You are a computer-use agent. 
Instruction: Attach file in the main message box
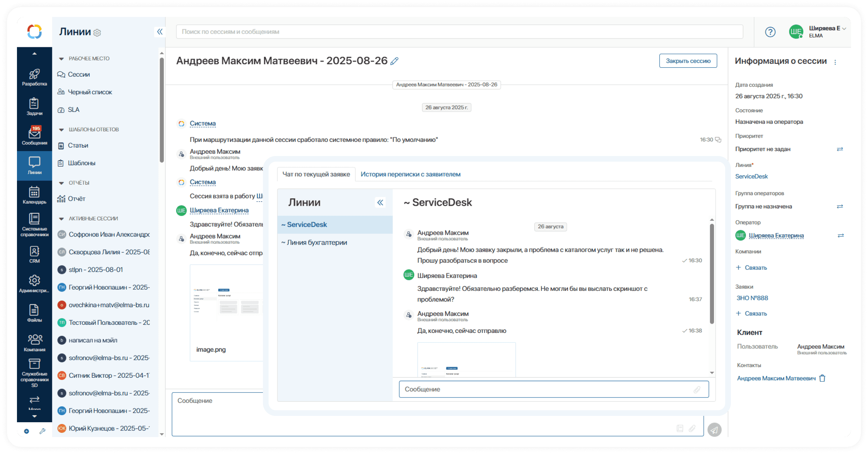point(692,428)
